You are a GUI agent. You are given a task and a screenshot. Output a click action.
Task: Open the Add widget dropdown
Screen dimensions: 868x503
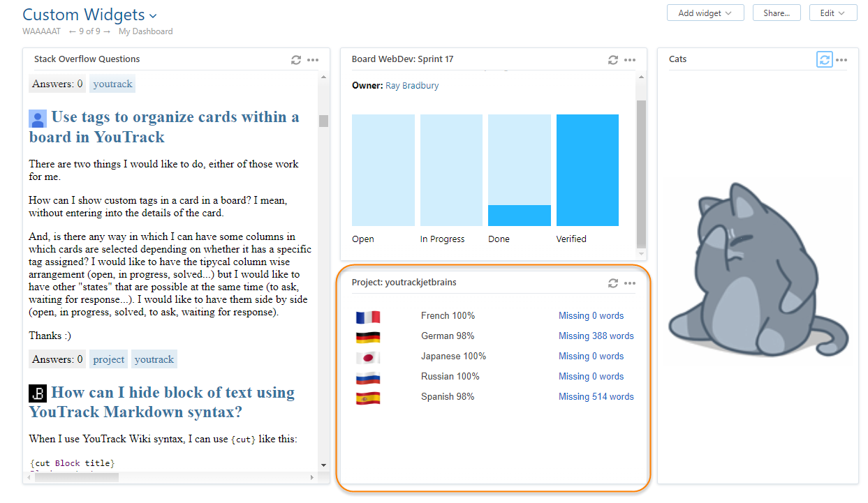click(705, 13)
